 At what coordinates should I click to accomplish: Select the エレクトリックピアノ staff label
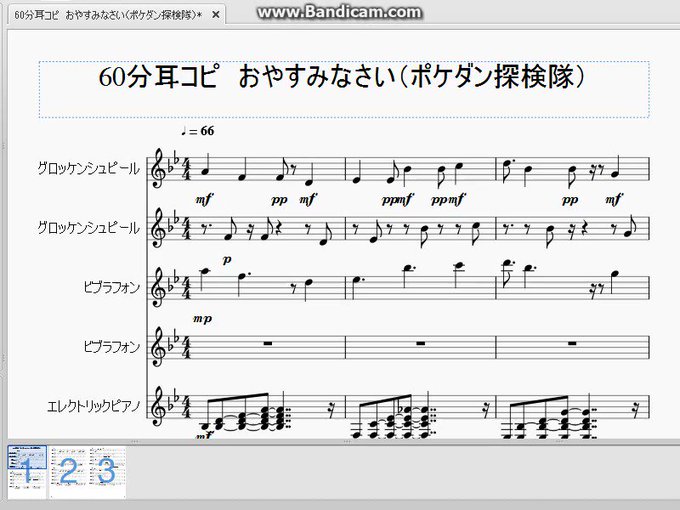point(94,406)
